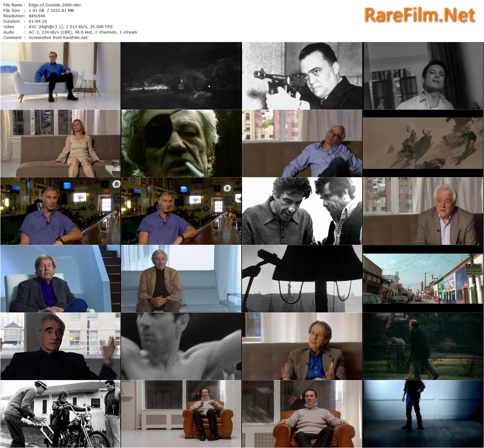This screenshot has height=448, width=484.
Task: Select thumbnail of man on light blue sofa
Action: click(x=181, y=279)
